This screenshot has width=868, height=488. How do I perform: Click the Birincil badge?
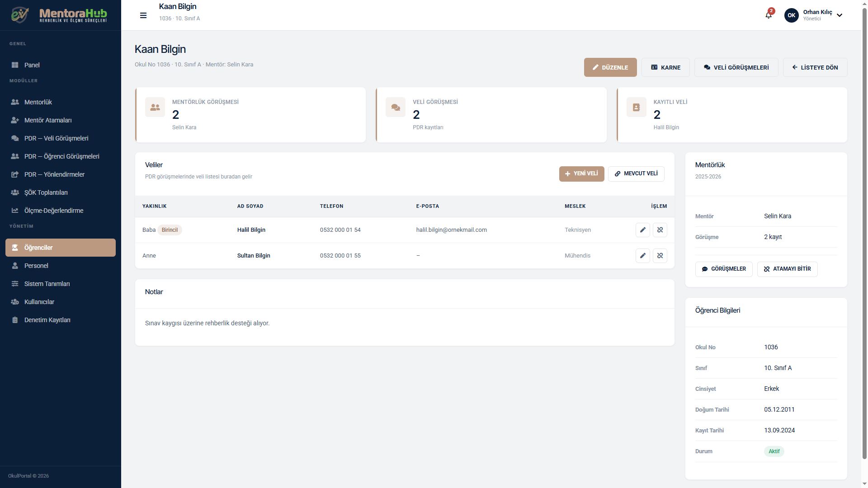[170, 230]
